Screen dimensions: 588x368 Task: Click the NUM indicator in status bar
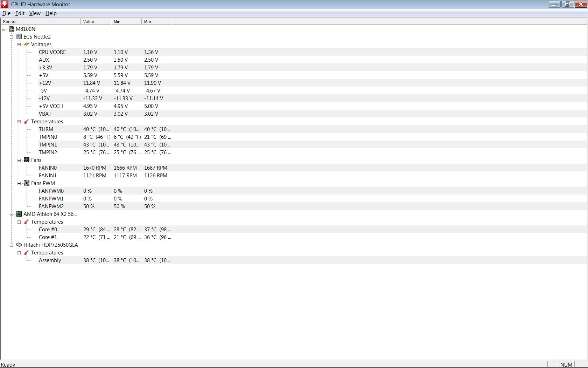tap(566, 365)
